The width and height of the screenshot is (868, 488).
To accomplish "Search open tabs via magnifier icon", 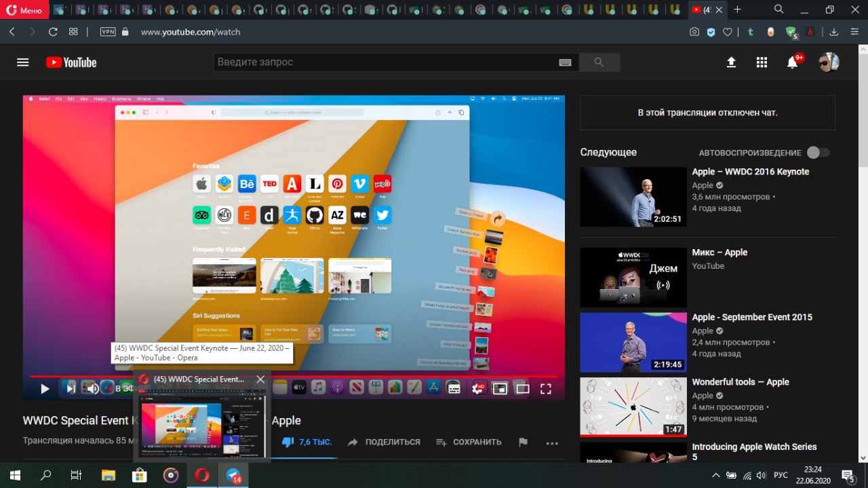I will point(779,10).
